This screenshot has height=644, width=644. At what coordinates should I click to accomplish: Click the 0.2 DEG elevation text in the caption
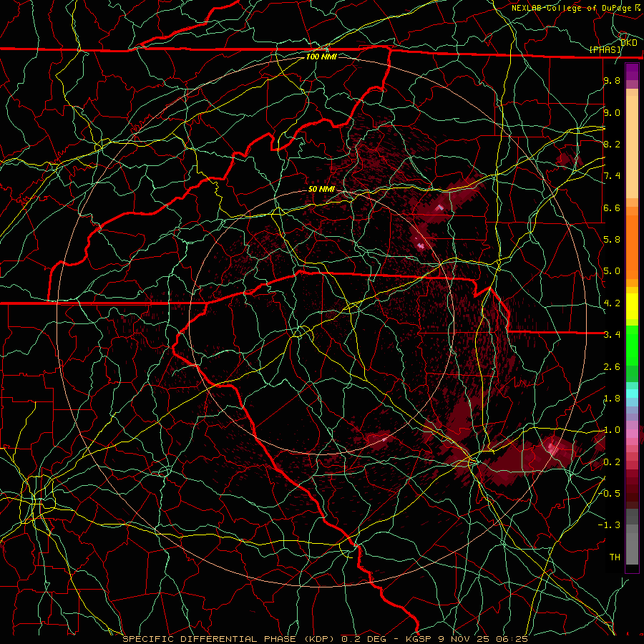coord(364,639)
